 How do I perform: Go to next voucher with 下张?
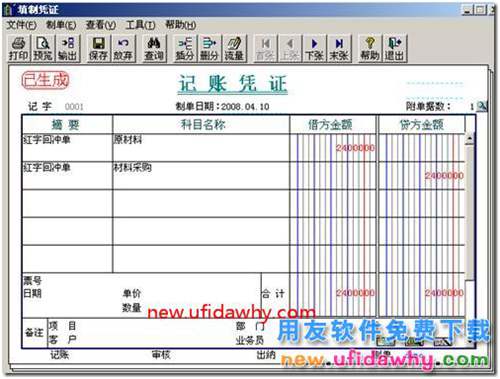(x=314, y=49)
